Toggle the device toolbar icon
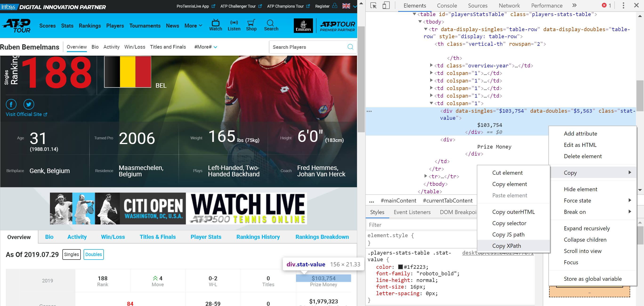This screenshot has height=306, width=644. [386, 5]
